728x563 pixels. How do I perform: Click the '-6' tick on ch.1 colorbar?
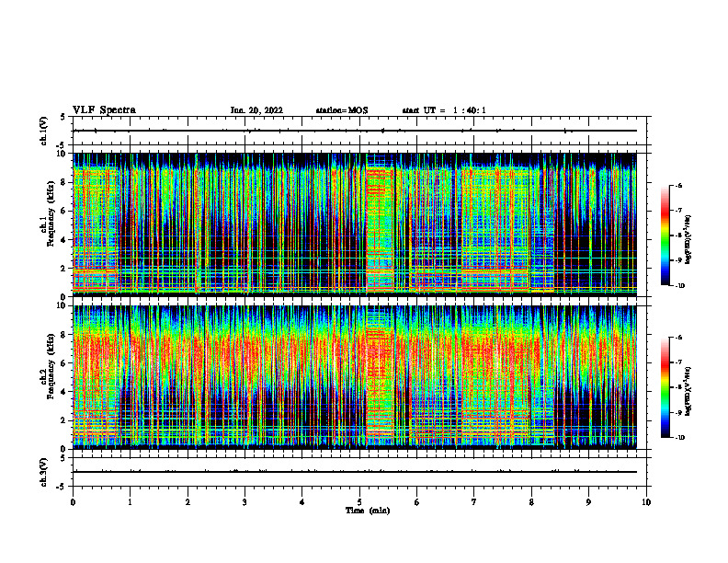pos(679,185)
